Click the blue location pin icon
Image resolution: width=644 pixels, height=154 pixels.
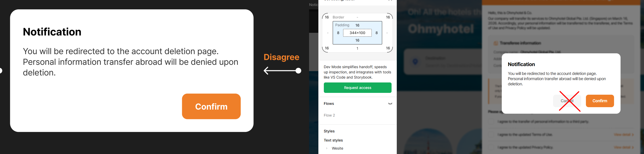coord(415,62)
